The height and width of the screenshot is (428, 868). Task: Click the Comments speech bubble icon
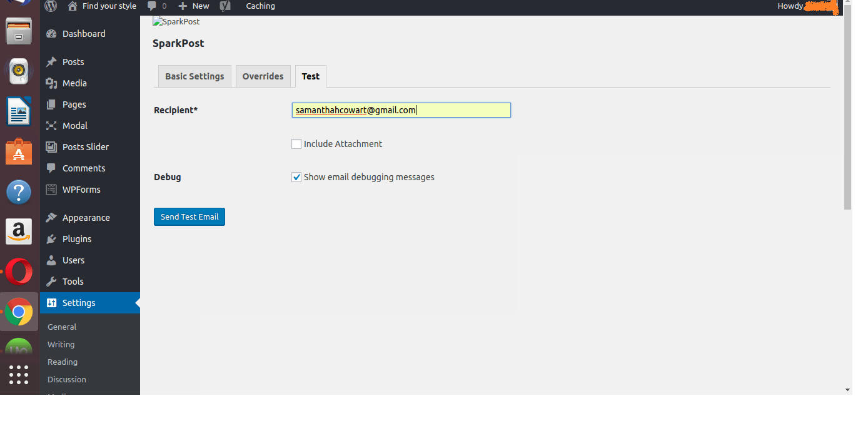coord(51,168)
